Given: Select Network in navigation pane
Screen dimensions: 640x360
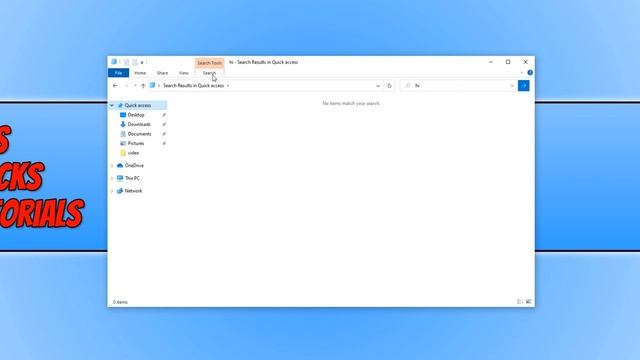Looking at the screenshot, I should point(133,191).
